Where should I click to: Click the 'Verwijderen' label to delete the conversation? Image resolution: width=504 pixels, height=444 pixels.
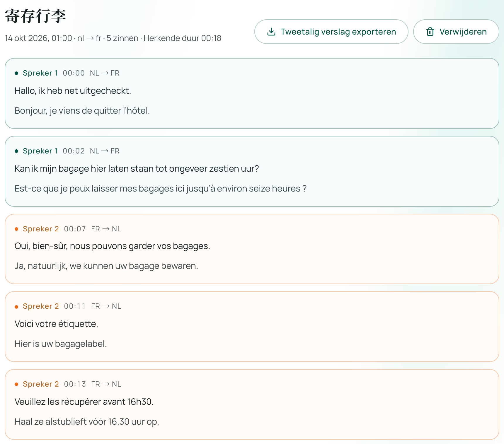point(463,32)
